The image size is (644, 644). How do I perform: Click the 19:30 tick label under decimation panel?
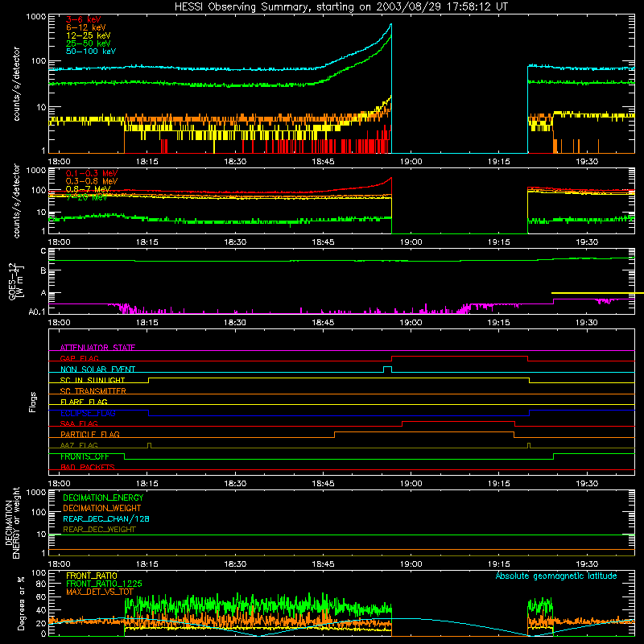(x=587, y=564)
